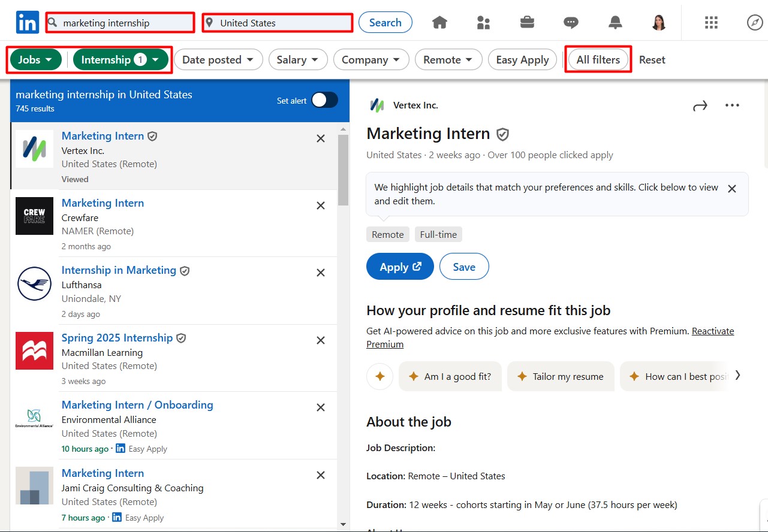Enable the Set alert toggle
Image resolution: width=768 pixels, height=532 pixels.
(x=324, y=101)
